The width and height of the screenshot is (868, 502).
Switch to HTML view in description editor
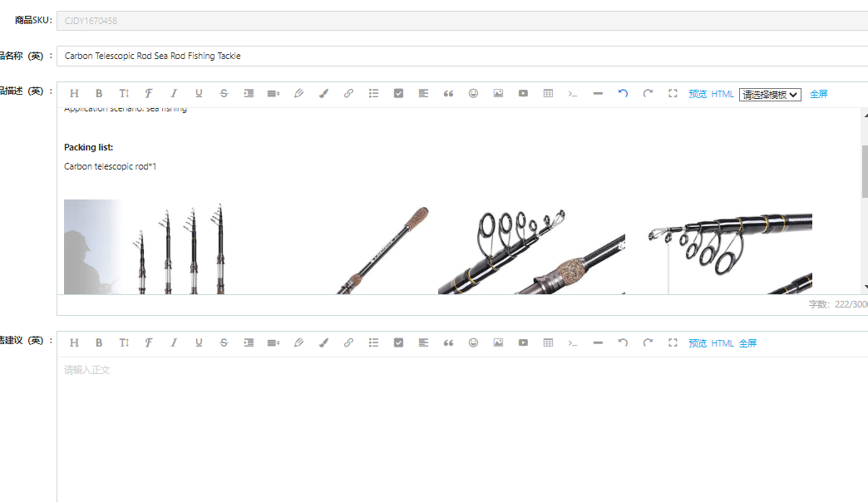click(723, 95)
